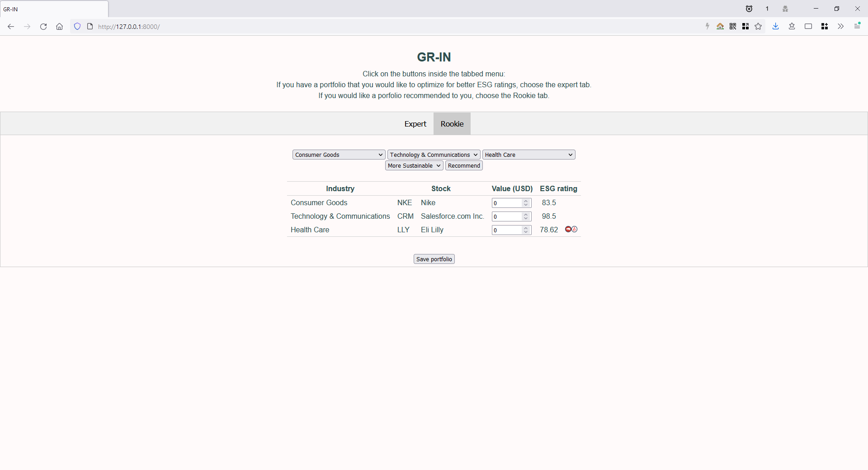Viewport: 868px width, 470px height.
Task: Open the shield tracking protection icon
Action: [x=77, y=27]
